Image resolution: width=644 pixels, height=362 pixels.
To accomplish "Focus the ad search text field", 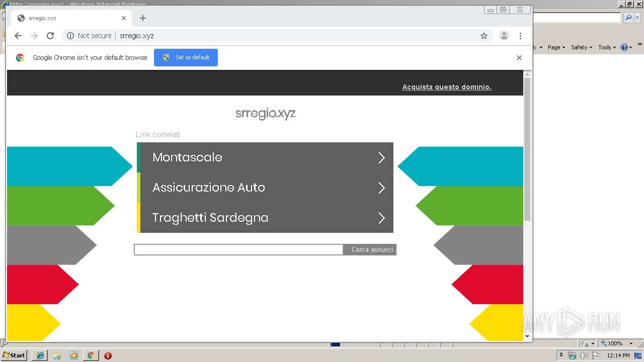I will 238,250.
